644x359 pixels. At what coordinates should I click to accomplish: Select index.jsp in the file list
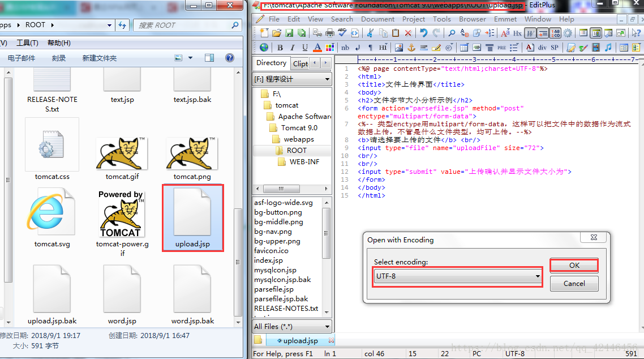pyautogui.click(x=269, y=260)
